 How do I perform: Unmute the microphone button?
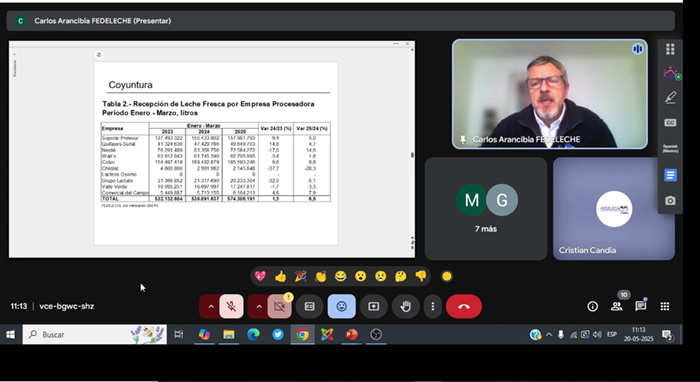(x=231, y=306)
